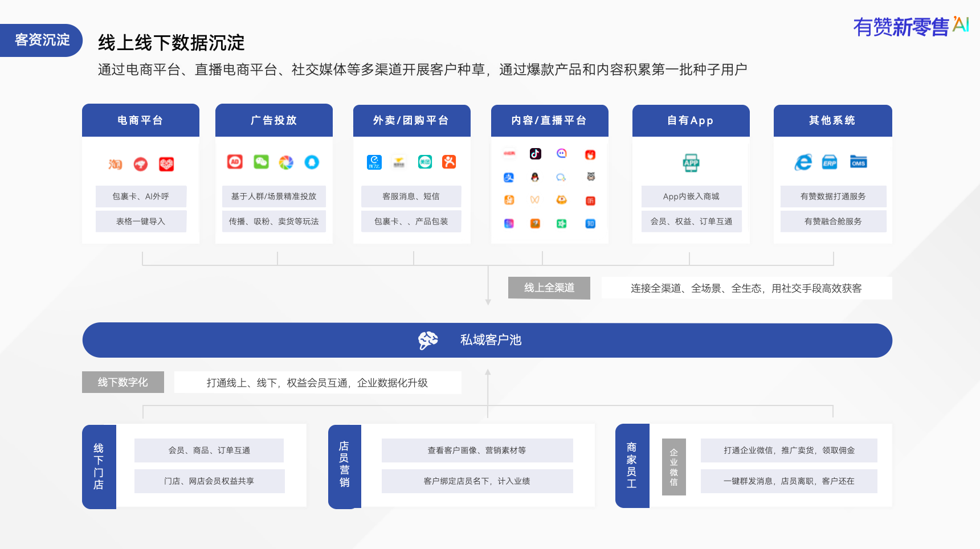Open the 线上全渠道 label
980x549 pixels.
pos(549,288)
